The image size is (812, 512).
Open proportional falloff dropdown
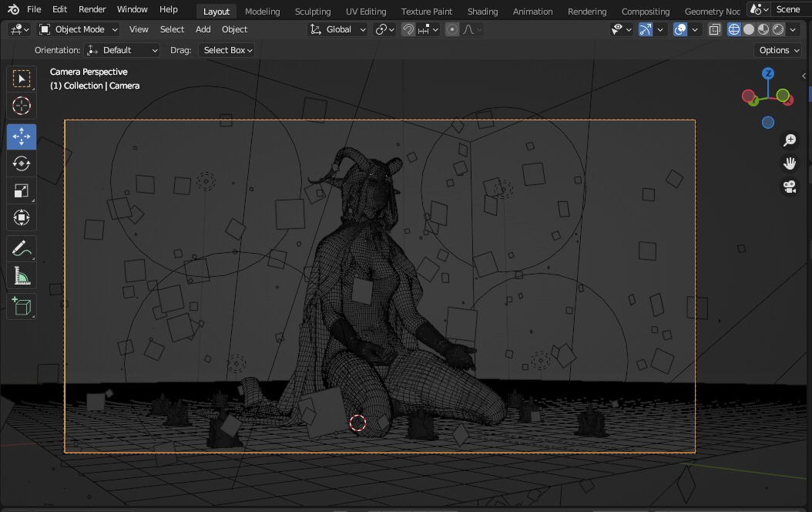click(471, 29)
